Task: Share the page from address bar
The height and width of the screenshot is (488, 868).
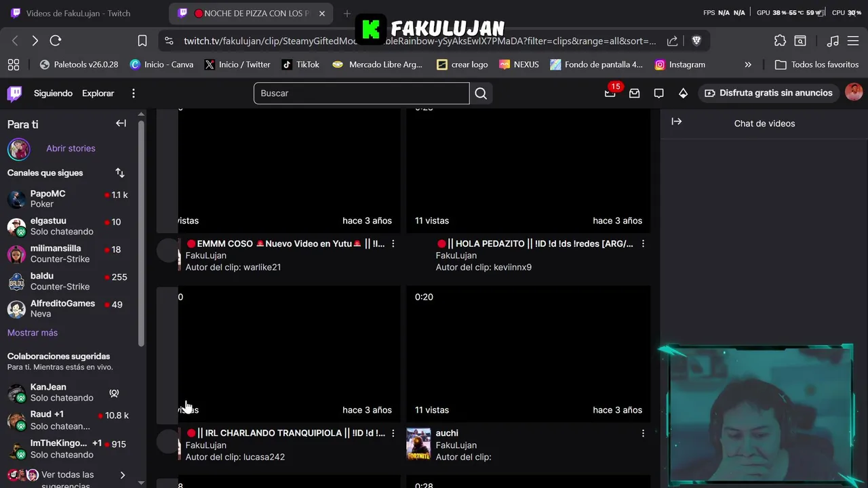Action: pyautogui.click(x=672, y=41)
